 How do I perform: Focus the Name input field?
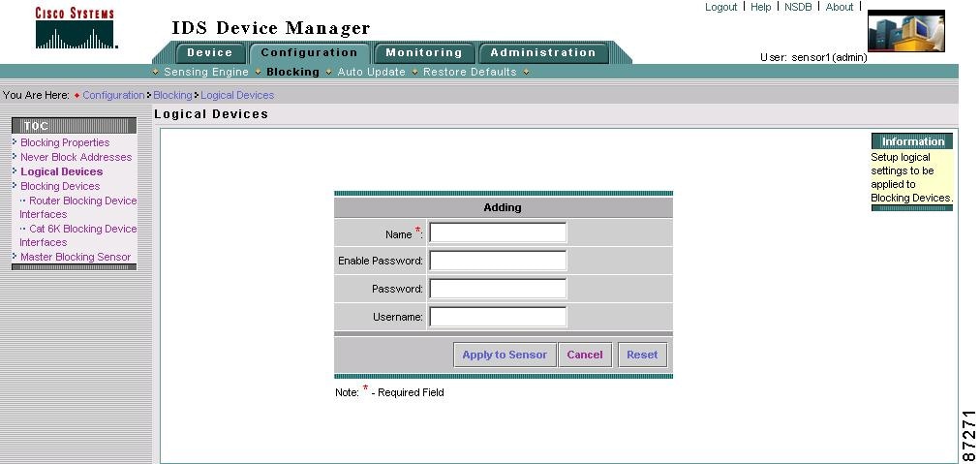click(x=498, y=232)
